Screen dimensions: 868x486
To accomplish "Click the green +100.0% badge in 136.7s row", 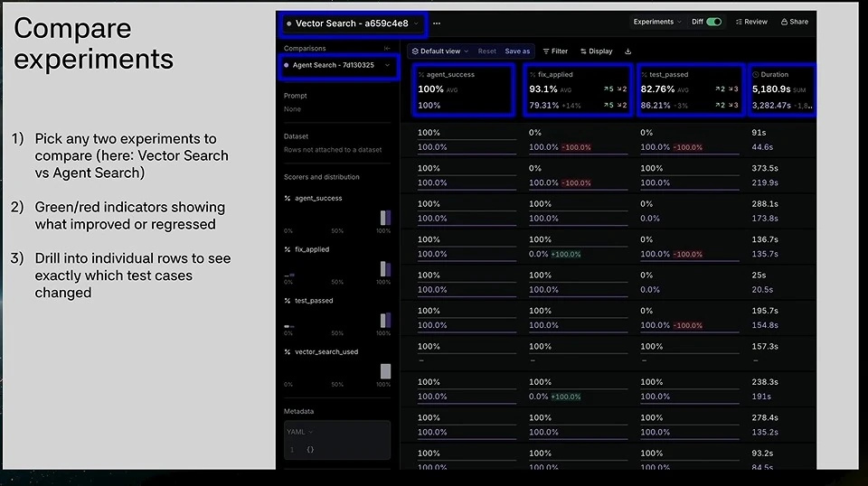I will 566,255.
